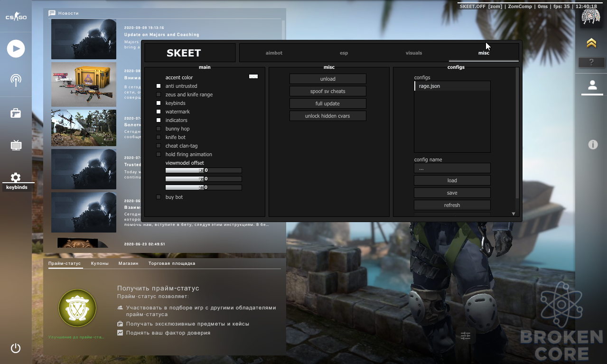The width and height of the screenshot is (607, 364).
Task: Open the inventory briefcase icon
Action: [x=16, y=113]
